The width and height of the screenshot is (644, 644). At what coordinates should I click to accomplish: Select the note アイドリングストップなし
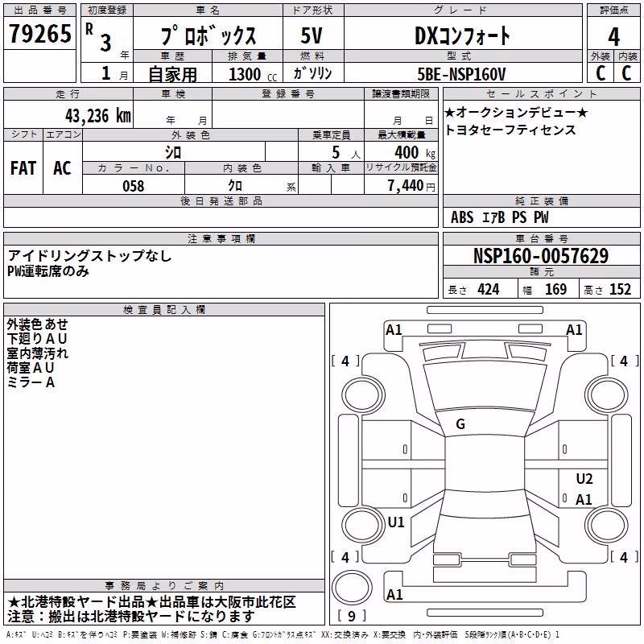click(89, 256)
